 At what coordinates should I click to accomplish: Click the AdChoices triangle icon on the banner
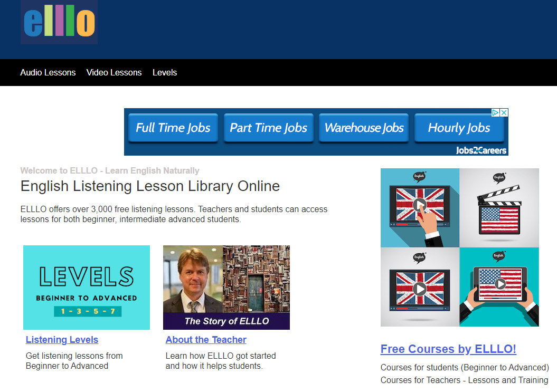pyautogui.click(x=496, y=113)
